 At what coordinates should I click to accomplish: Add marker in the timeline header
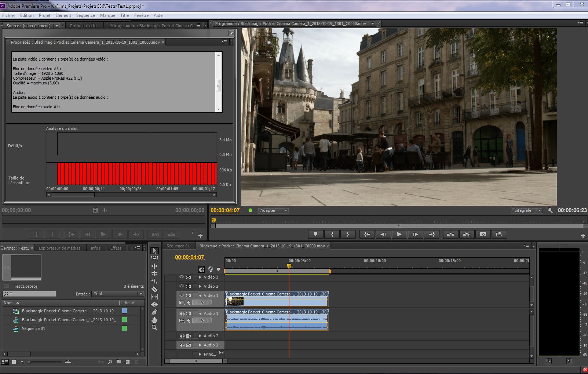tap(219, 269)
